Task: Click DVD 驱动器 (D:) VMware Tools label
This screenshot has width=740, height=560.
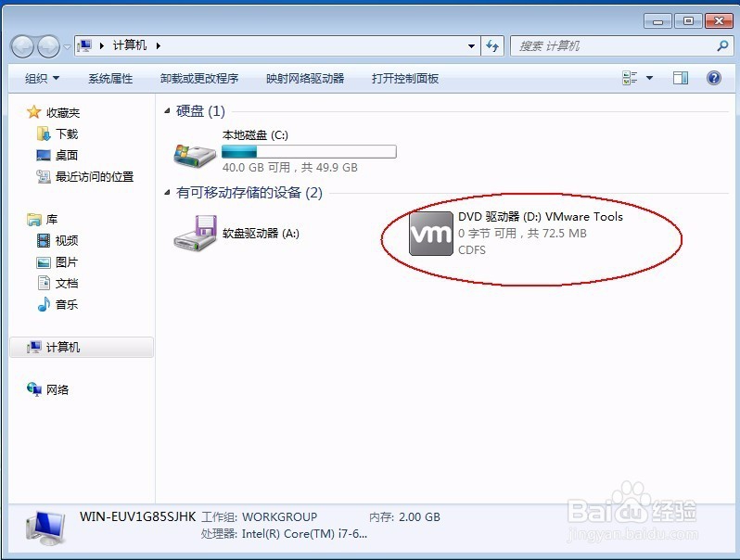Action: click(541, 217)
